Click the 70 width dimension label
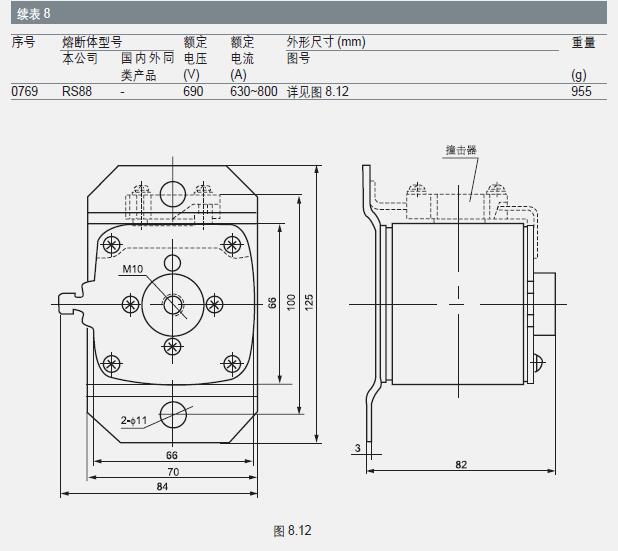 [172, 471]
